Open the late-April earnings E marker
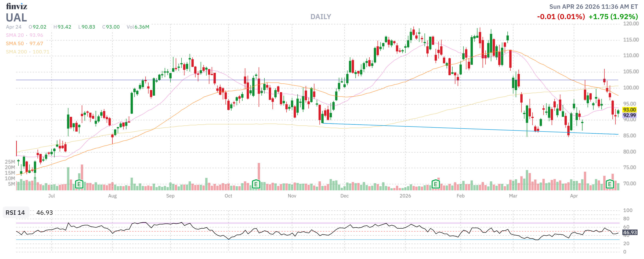This screenshot has height=259, width=644. [609, 185]
